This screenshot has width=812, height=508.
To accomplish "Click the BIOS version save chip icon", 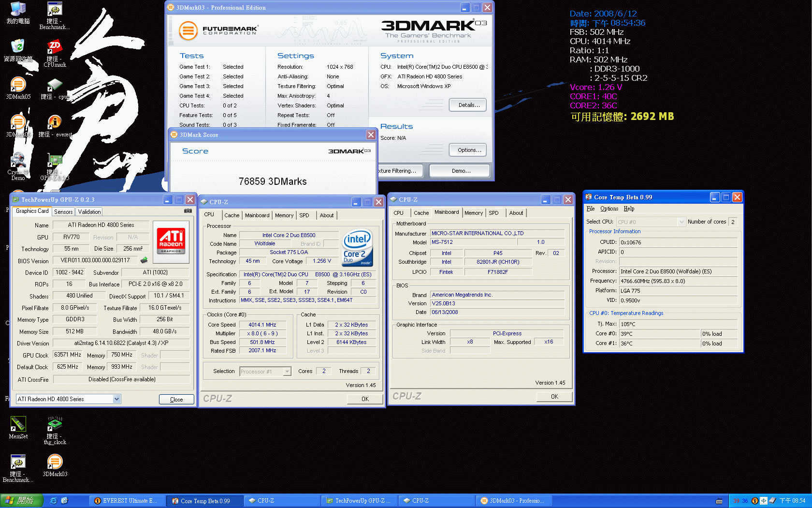I will [x=144, y=260].
